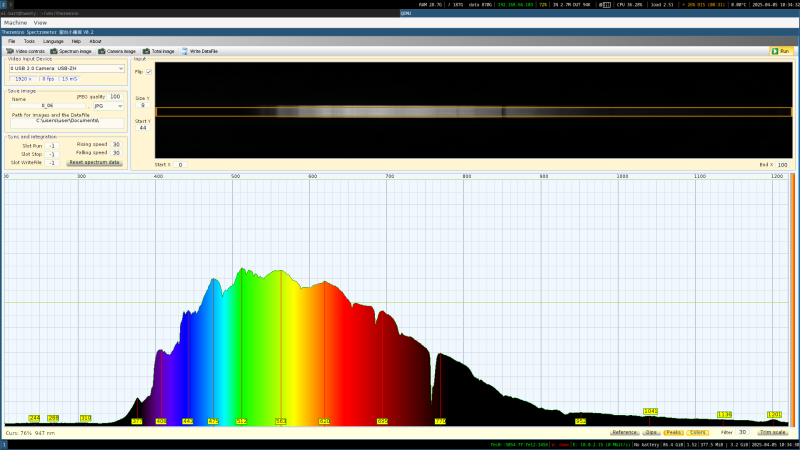Click the Camera image toolbar icon
Viewport: 800px width, 450px height.
click(118, 50)
